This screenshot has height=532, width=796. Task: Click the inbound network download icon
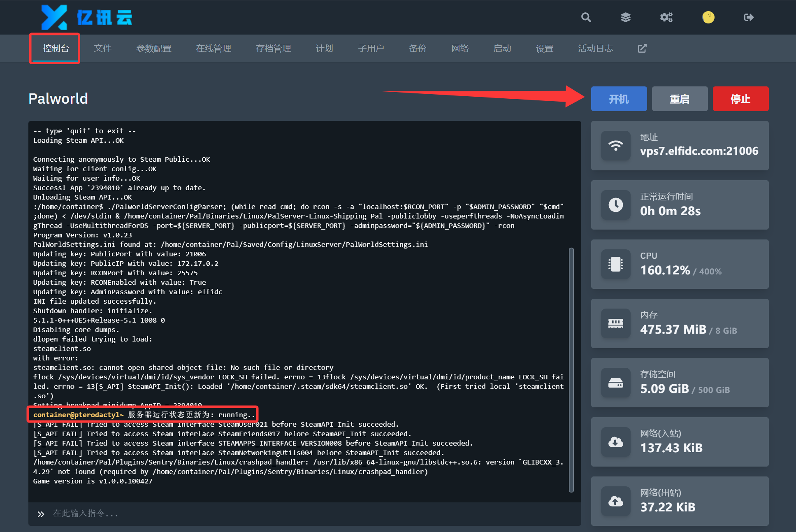point(615,442)
